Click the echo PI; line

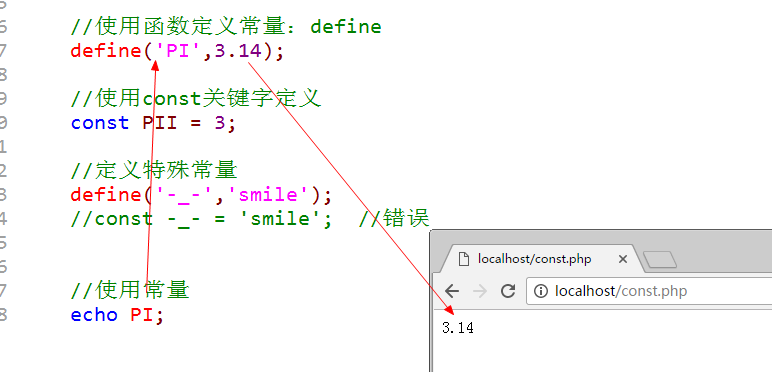click(x=117, y=315)
